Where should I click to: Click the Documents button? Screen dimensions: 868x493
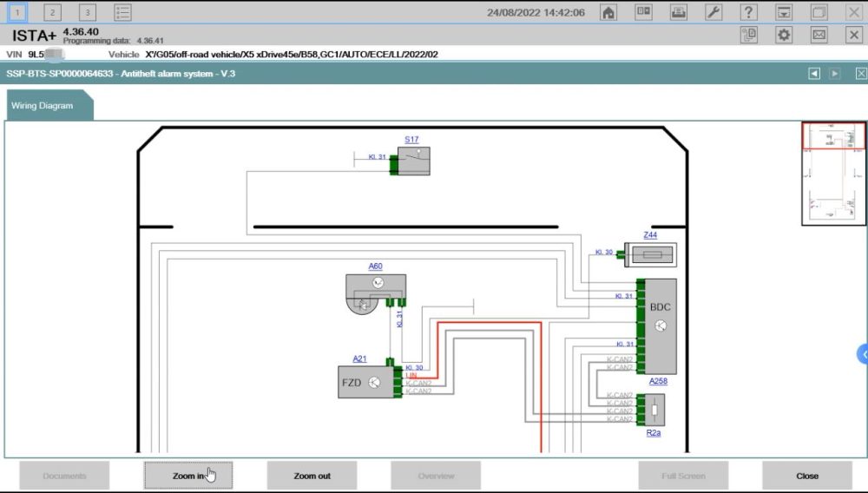click(64, 476)
